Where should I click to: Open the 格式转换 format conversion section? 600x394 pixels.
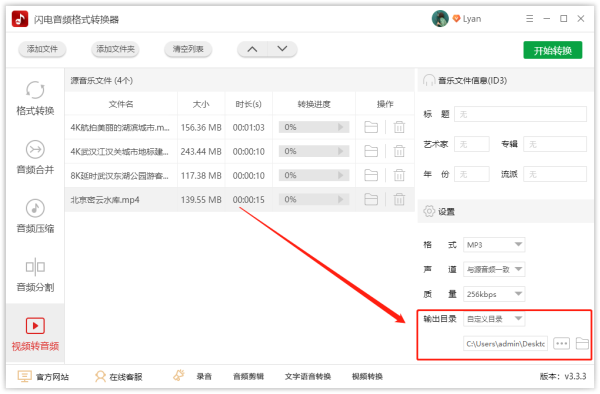[35, 98]
